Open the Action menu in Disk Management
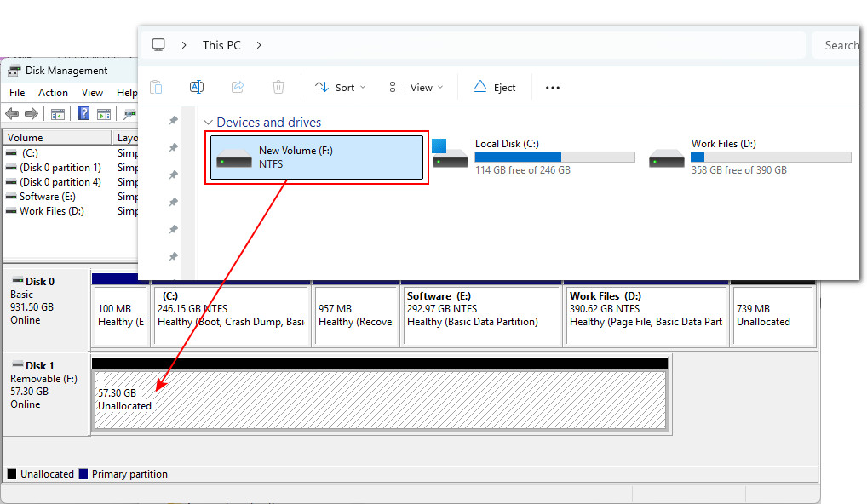This screenshot has width=867, height=504. 53,93
